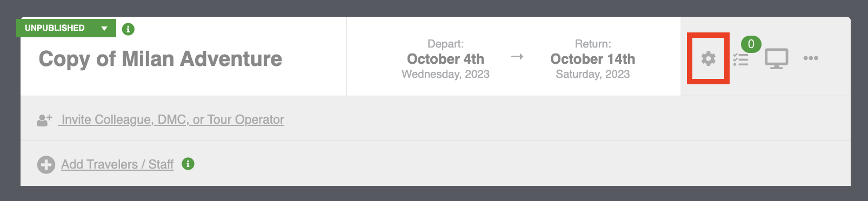Click the Depart label
The width and height of the screenshot is (868, 201).
445,44
